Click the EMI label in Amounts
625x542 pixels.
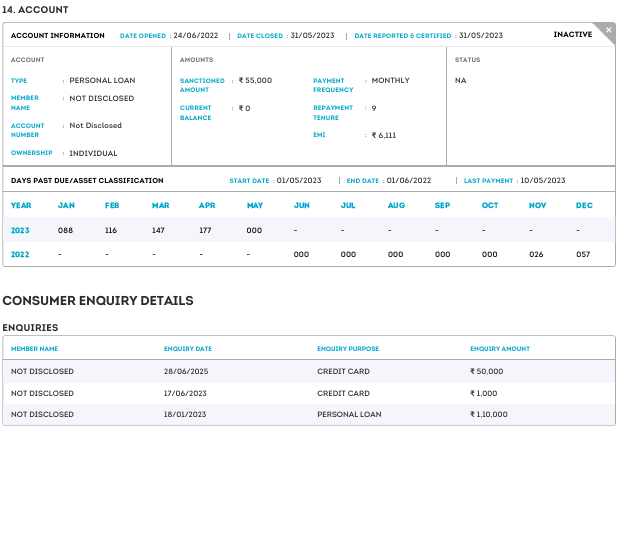coord(319,134)
